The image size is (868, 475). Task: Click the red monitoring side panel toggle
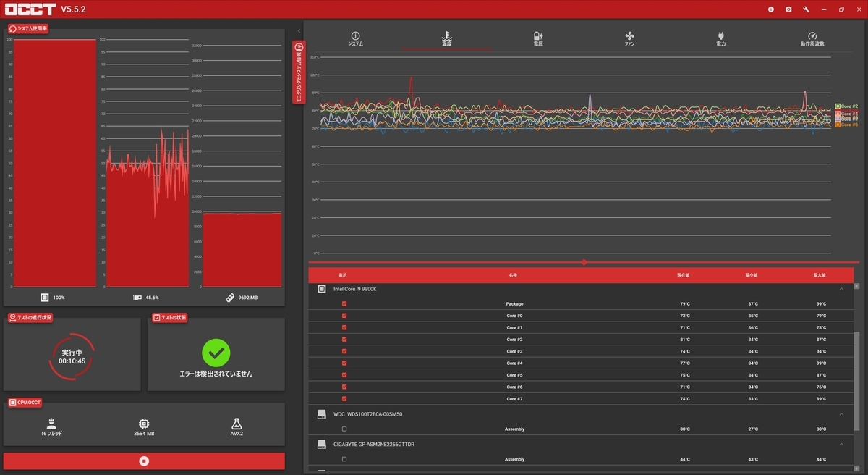(x=299, y=72)
